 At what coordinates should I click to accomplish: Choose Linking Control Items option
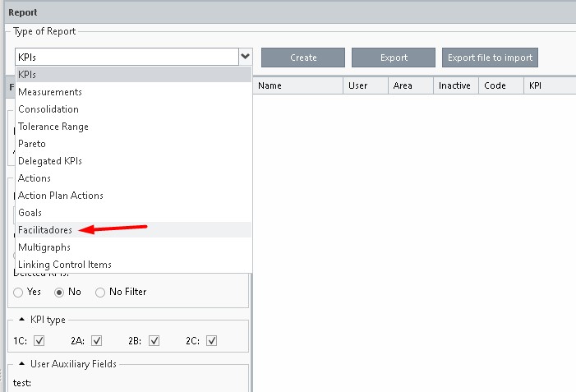tap(65, 265)
